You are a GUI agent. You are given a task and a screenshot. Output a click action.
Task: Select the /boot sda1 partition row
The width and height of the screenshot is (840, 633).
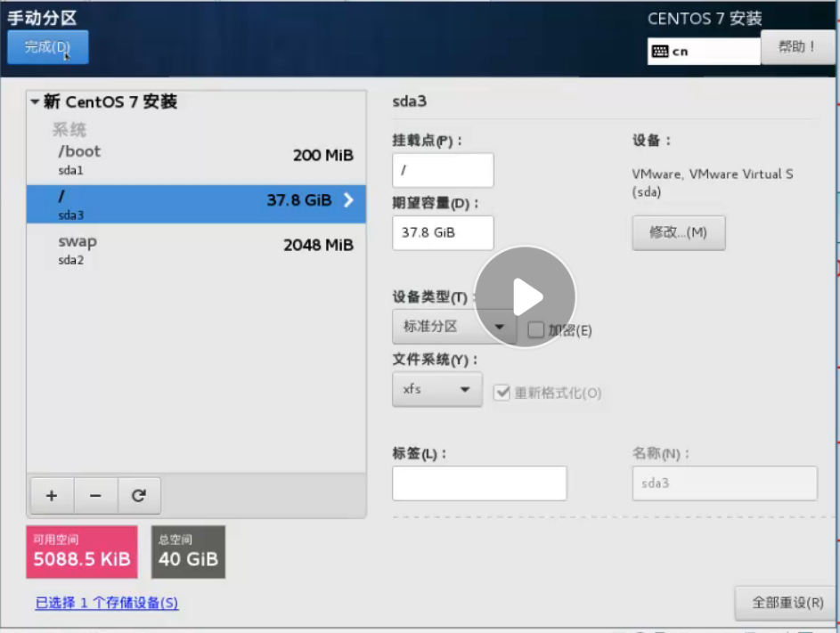[196, 159]
